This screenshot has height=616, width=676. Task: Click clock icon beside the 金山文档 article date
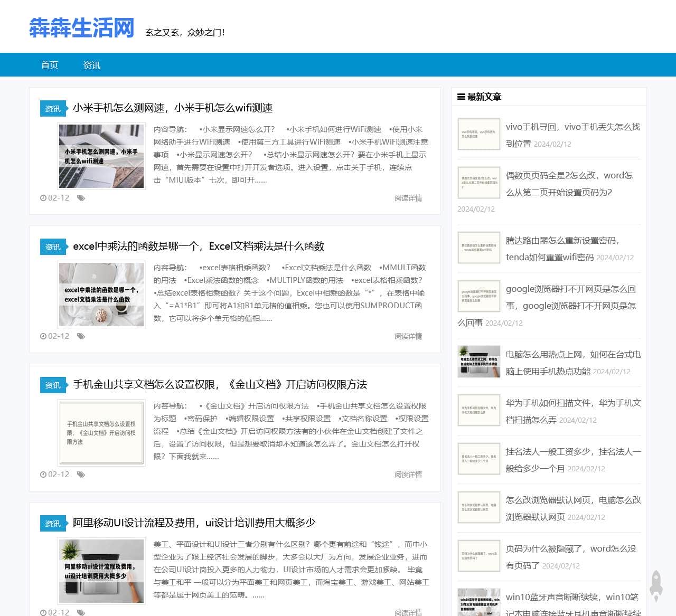(x=43, y=475)
